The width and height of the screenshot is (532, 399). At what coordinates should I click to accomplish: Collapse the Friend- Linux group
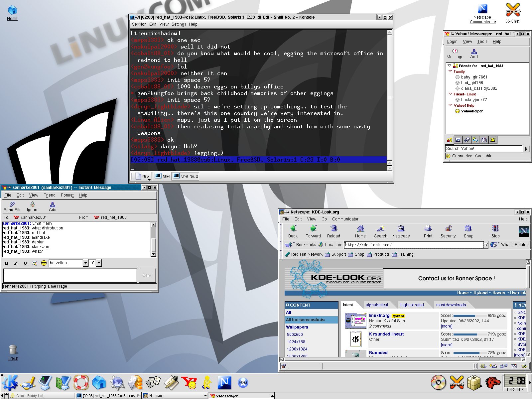pyautogui.click(x=451, y=94)
